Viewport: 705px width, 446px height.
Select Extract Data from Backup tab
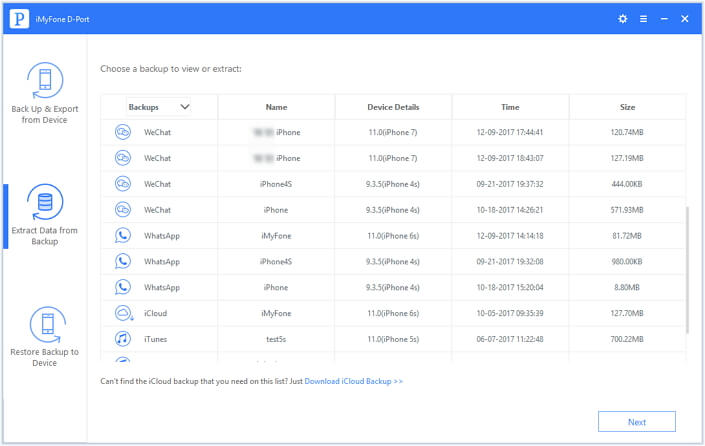click(x=45, y=215)
